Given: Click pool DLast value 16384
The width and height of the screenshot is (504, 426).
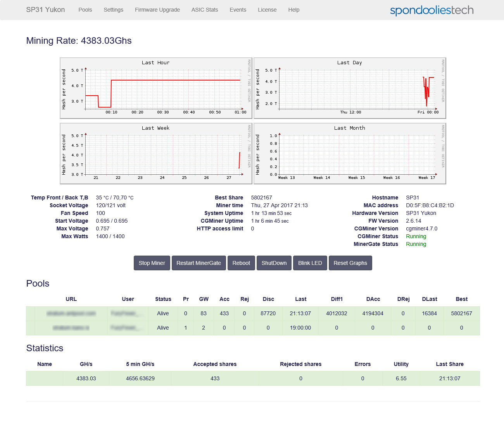Looking at the screenshot, I should click(429, 313).
